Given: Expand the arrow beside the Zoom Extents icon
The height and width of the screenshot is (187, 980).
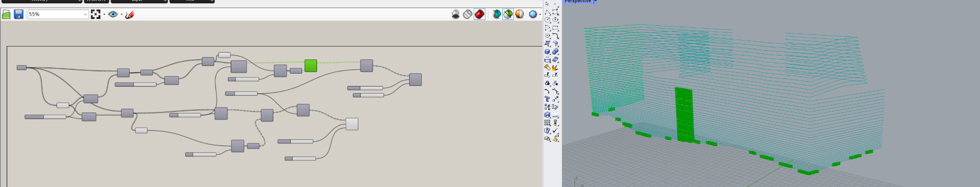Looking at the screenshot, I should click(104, 14).
